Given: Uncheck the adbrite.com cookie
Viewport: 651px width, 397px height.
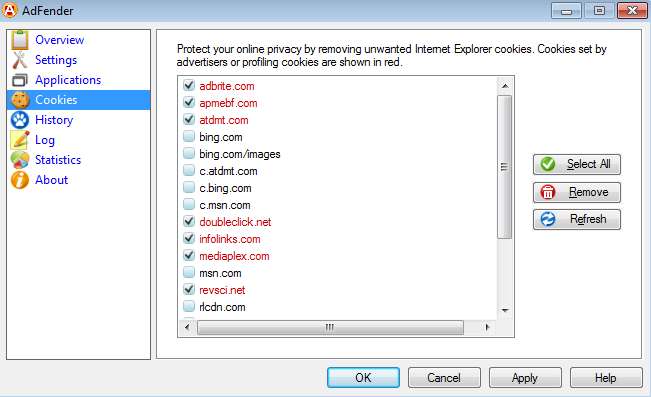Looking at the screenshot, I should point(189,86).
